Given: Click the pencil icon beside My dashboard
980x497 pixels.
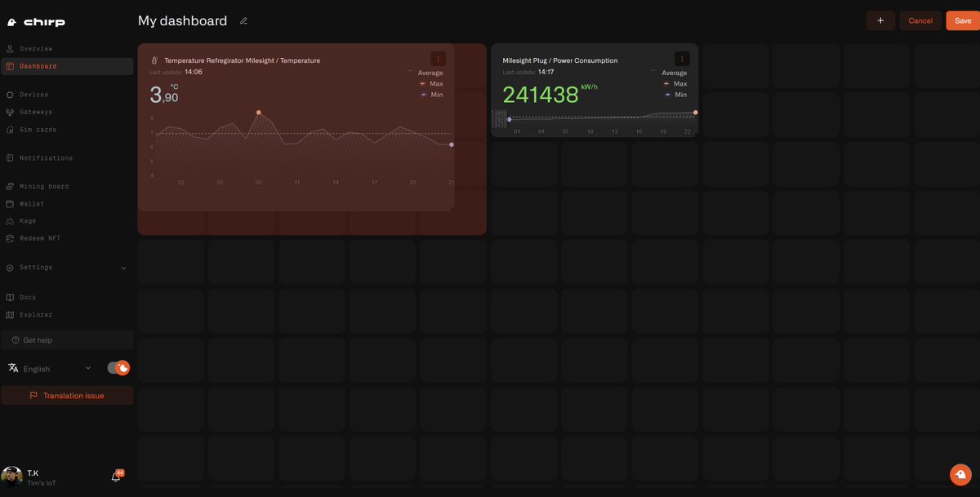Looking at the screenshot, I should [x=243, y=21].
